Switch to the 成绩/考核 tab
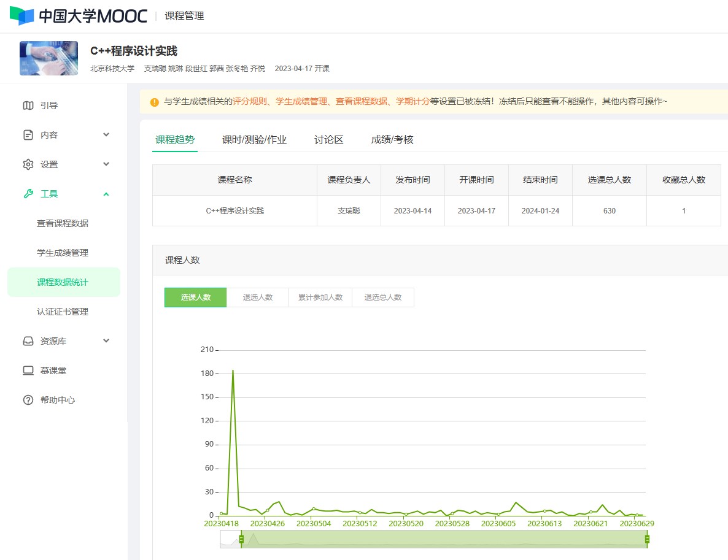The height and width of the screenshot is (560, 728). (392, 140)
